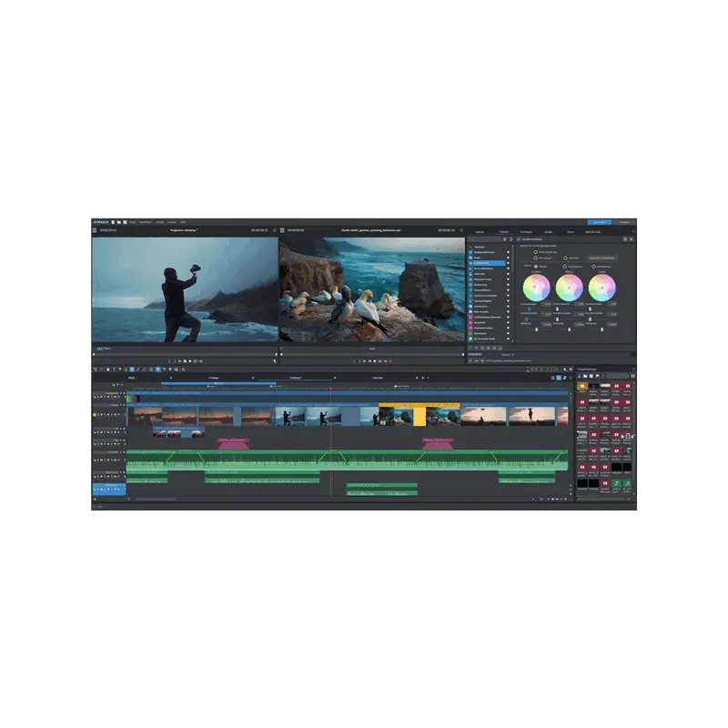
Task: Click the gray button beside the blue top-right button
Action: (x=625, y=222)
